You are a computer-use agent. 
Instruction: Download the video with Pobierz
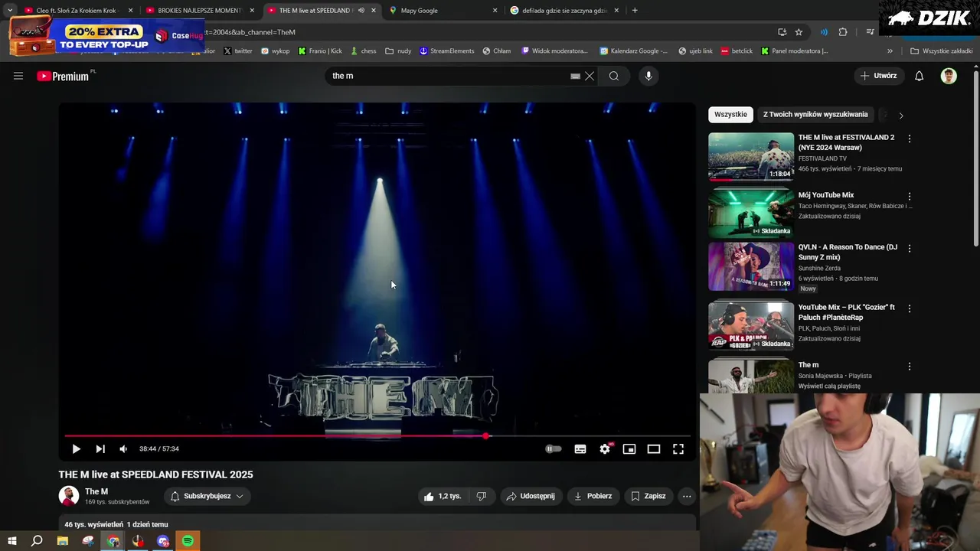pos(593,496)
